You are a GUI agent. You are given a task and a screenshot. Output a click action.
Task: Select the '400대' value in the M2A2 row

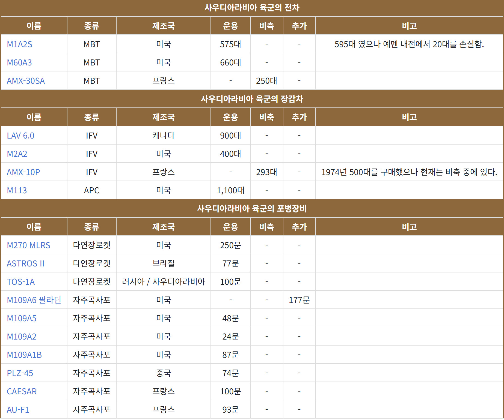click(x=230, y=154)
